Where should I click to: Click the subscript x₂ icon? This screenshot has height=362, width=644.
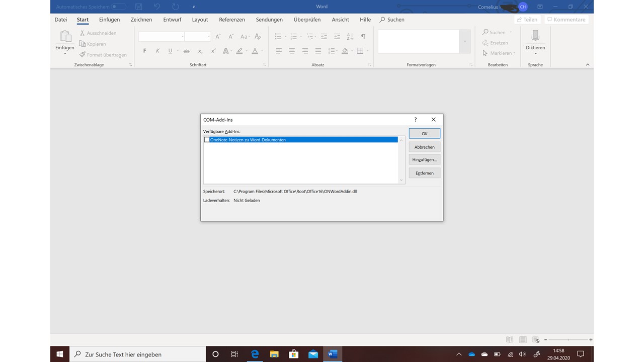[x=200, y=51]
